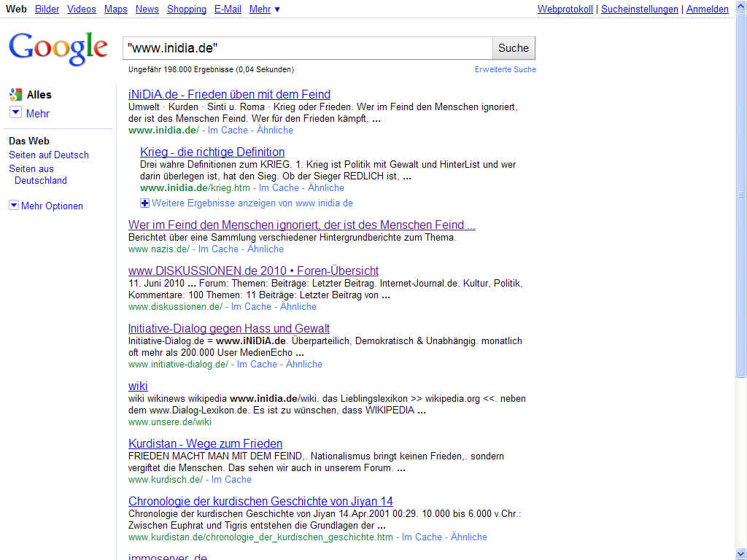Click the www.unsere.de/wiki URL text
Viewport: 747px width, 560px height.
tap(169, 422)
